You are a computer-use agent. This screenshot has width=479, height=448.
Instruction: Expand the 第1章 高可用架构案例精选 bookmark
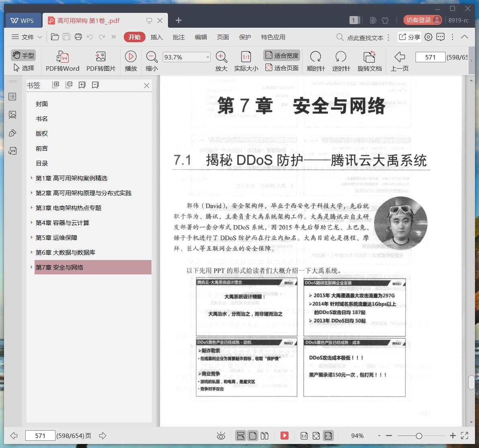point(31,178)
